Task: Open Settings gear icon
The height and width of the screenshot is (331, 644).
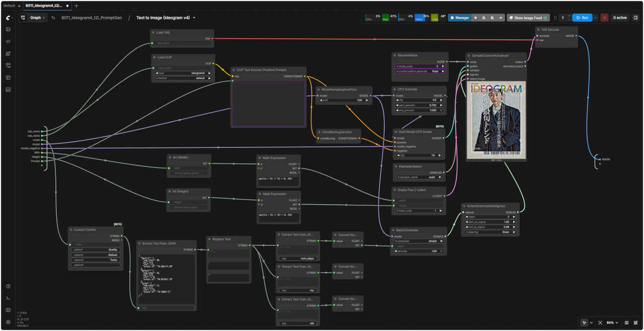Action: click(8, 322)
